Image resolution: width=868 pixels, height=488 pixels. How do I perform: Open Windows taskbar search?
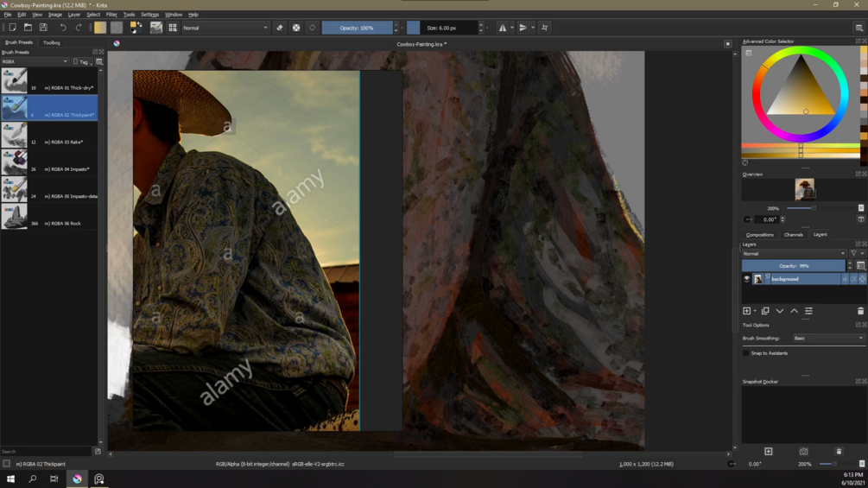point(32,478)
